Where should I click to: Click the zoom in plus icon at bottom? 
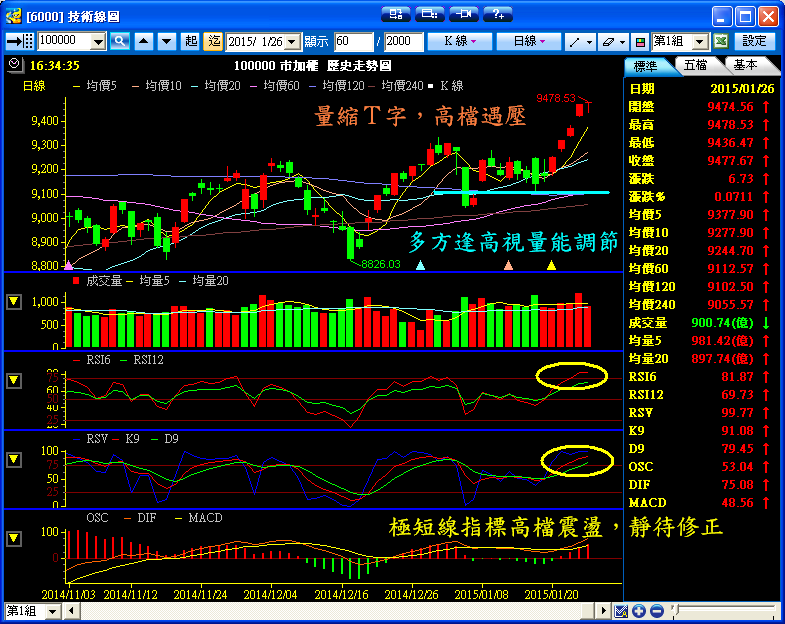pyautogui.click(x=640, y=611)
